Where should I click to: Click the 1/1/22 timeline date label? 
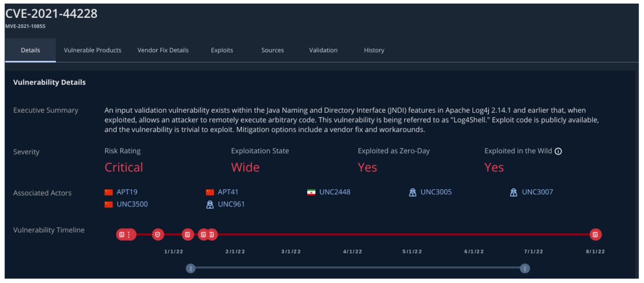(x=174, y=252)
